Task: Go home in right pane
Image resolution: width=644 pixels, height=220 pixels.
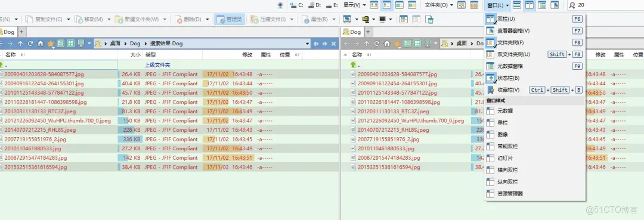Action: pyautogui.click(x=387, y=44)
